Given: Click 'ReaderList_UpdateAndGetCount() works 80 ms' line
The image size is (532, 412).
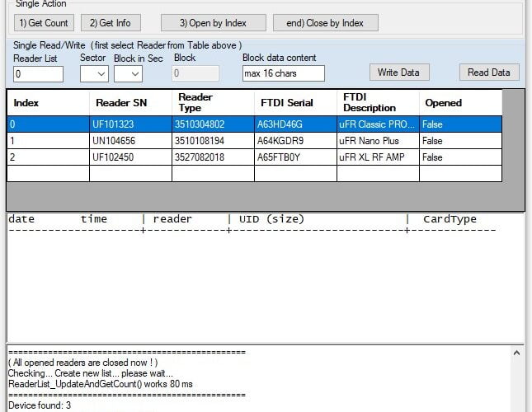Looking at the screenshot, I should (101, 384).
